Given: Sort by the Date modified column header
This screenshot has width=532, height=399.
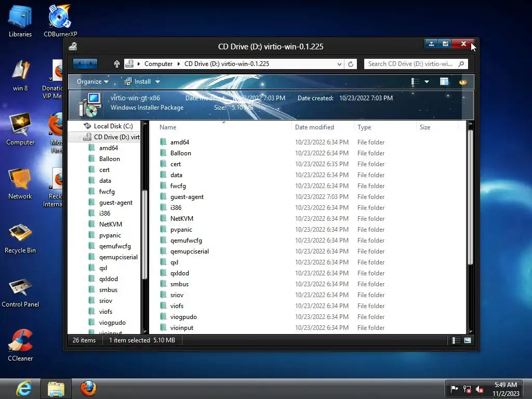Looking at the screenshot, I should tap(314, 127).
